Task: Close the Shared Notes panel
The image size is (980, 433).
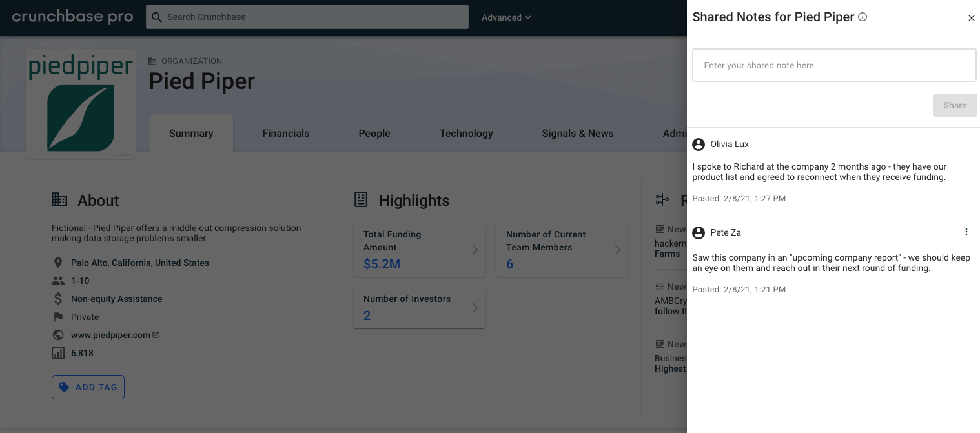Action: pos(972,18)
